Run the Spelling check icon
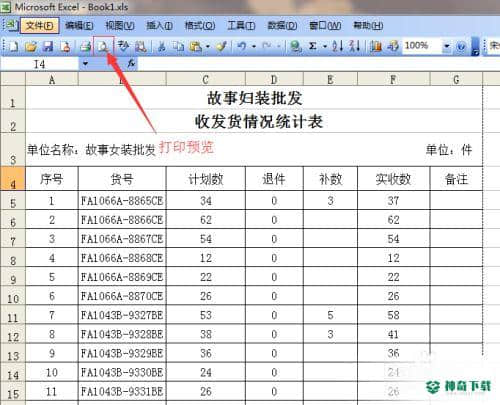Image resolution: width=500 pixels, height=405 pixels. pyautogui.click(x=123, y=46)
